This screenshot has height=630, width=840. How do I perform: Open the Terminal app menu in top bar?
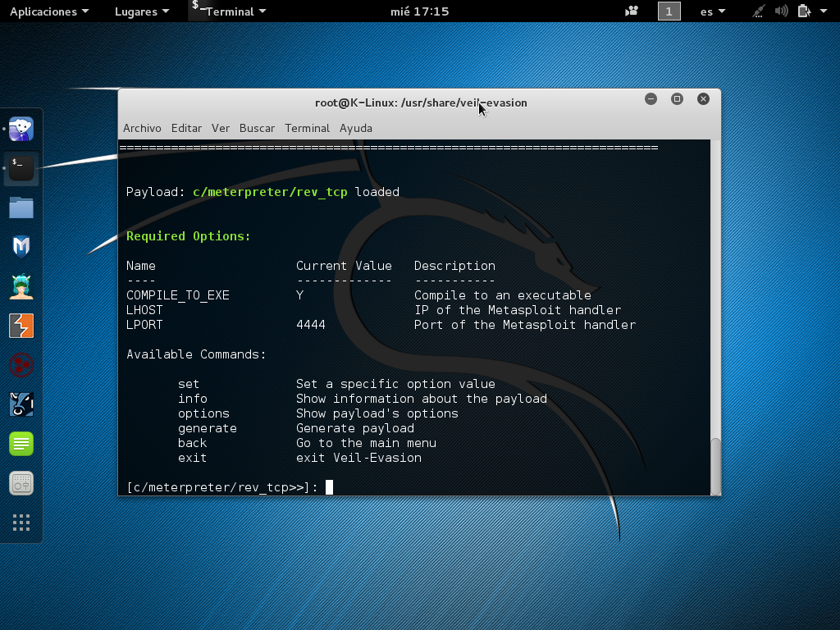230,11
